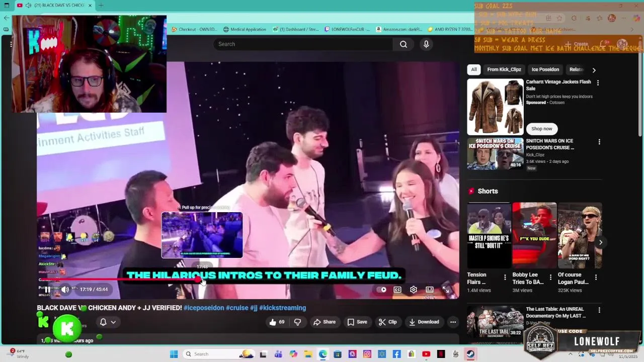Viewport: 644px width, 362px height.
Task: Open Bobby Lee Tries To BA short
Action: coord(534,235)
